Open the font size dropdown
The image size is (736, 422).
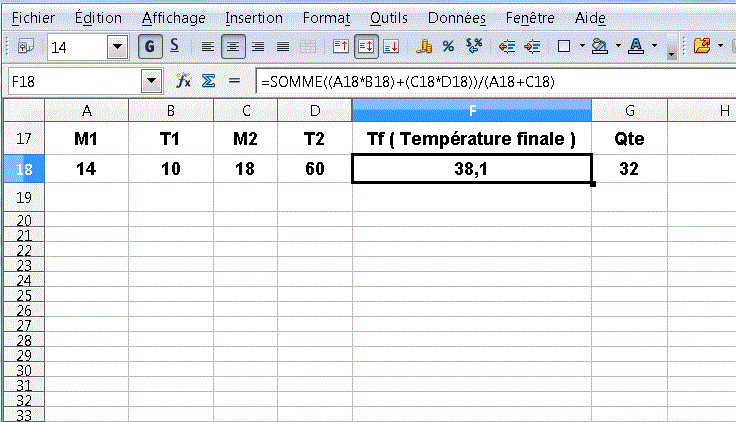pyautogui.click(x=117, y=46)
